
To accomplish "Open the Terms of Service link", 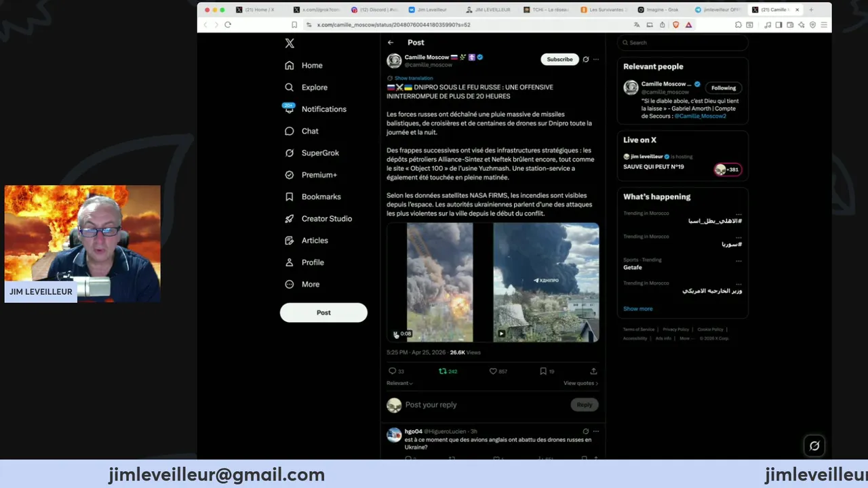I will (x=639, y=329).
